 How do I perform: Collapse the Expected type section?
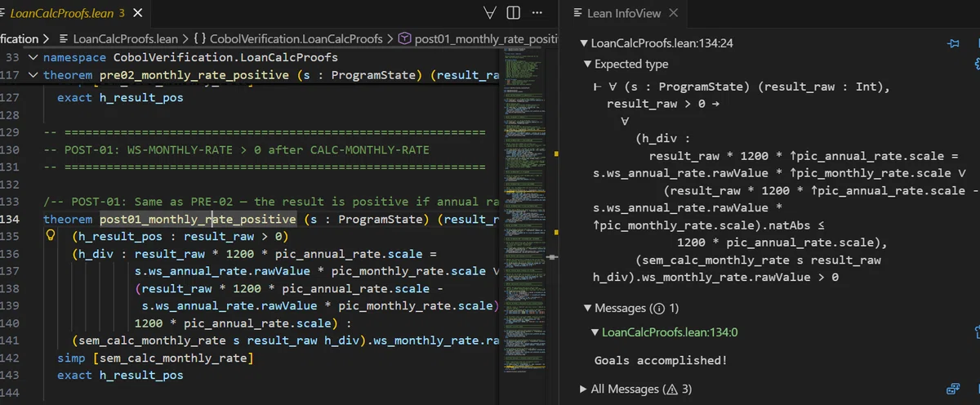click(588, 65)
